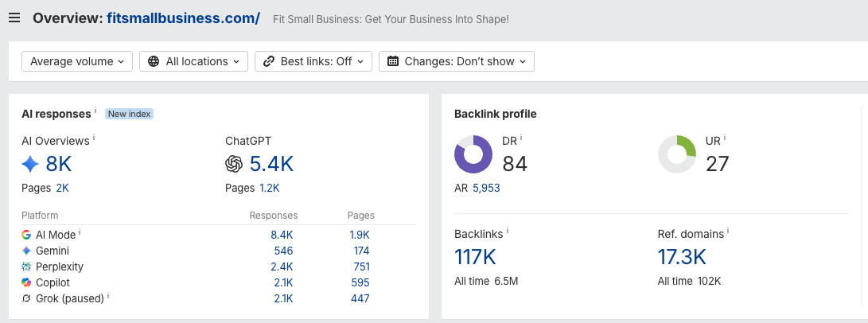This screenshot has width=868, height=323.
Task: Click Gemini pages 174
Action: click(x=361, y=251)
